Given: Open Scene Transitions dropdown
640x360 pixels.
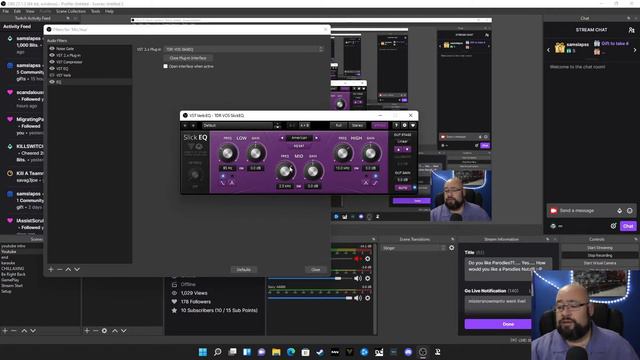Looking at the screenshot, I should [413, 248].
